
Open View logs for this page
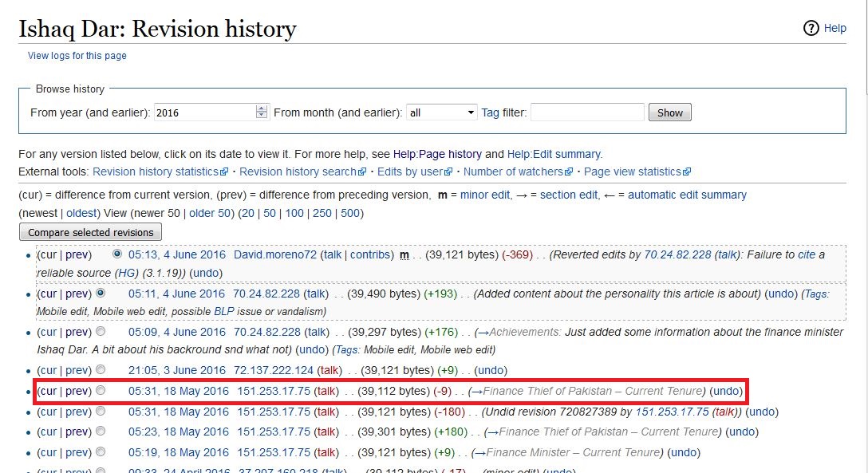click(x=77, y=56)
